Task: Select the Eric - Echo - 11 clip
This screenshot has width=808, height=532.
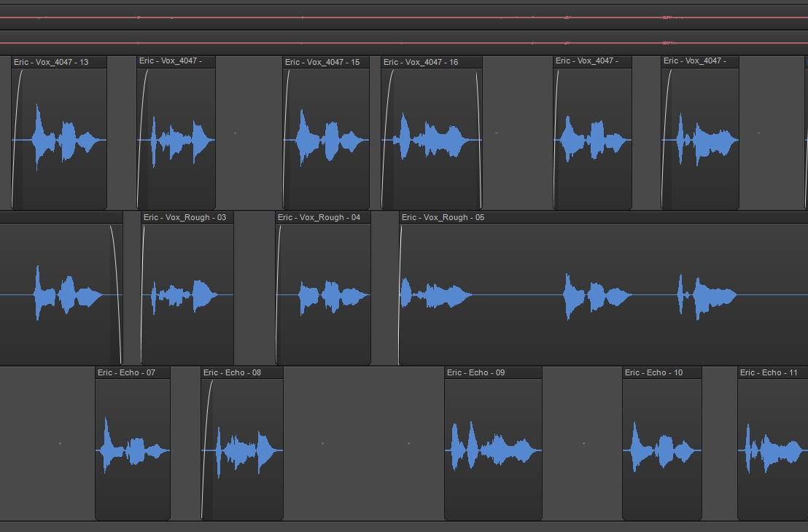Action: point(773,443)
